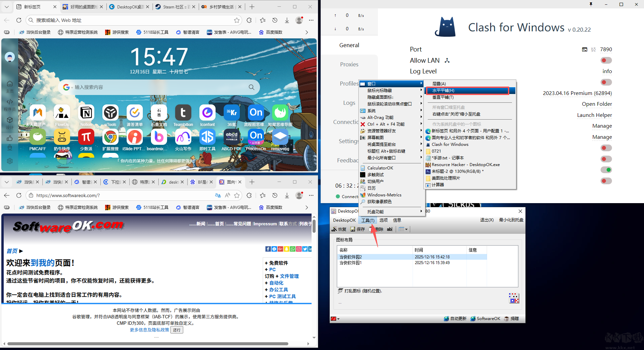Click the 删除 delete icon in DesktopOK toolbar

[x=371, y=229]
